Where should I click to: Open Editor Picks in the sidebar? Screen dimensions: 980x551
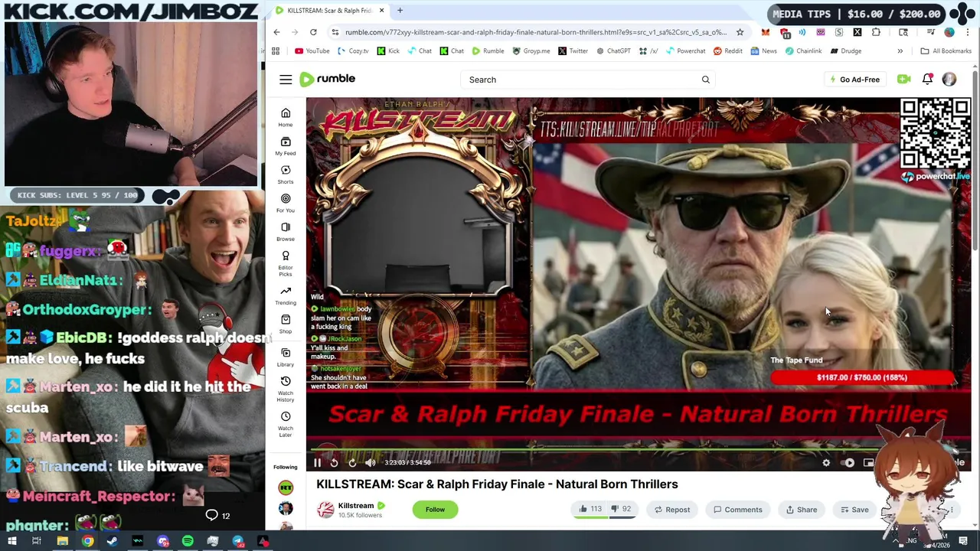[x=286, y=263]
